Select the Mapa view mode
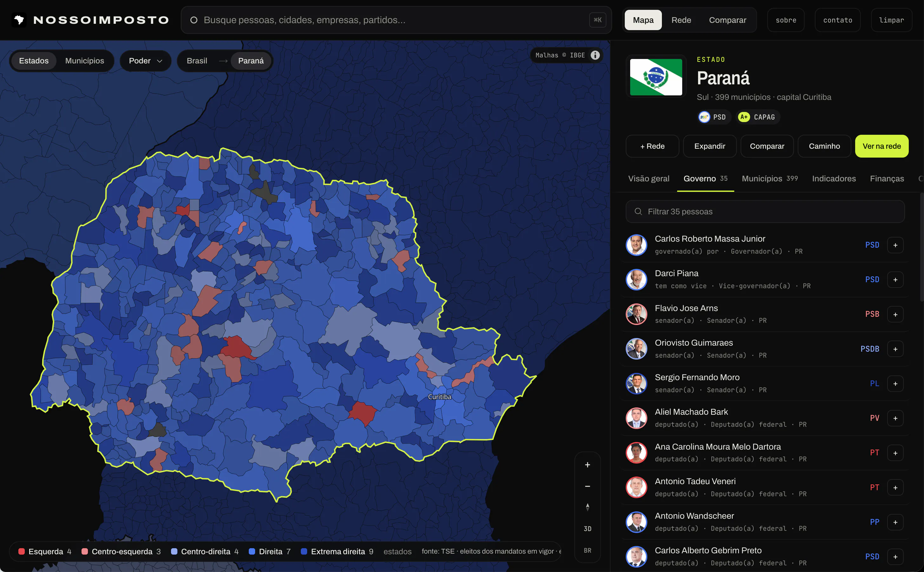Viewport: 924px width, 572px height. [x=643, y=20]
